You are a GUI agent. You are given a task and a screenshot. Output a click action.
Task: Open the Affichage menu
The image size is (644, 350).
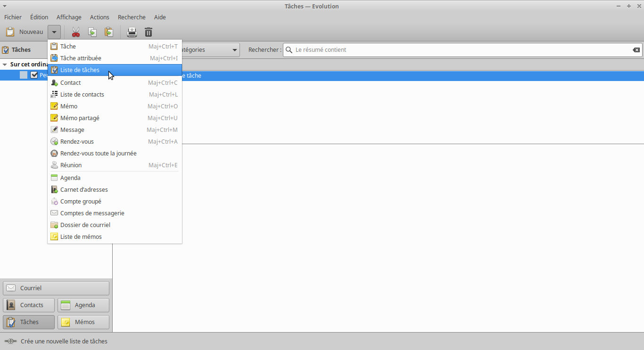[69, 17]
